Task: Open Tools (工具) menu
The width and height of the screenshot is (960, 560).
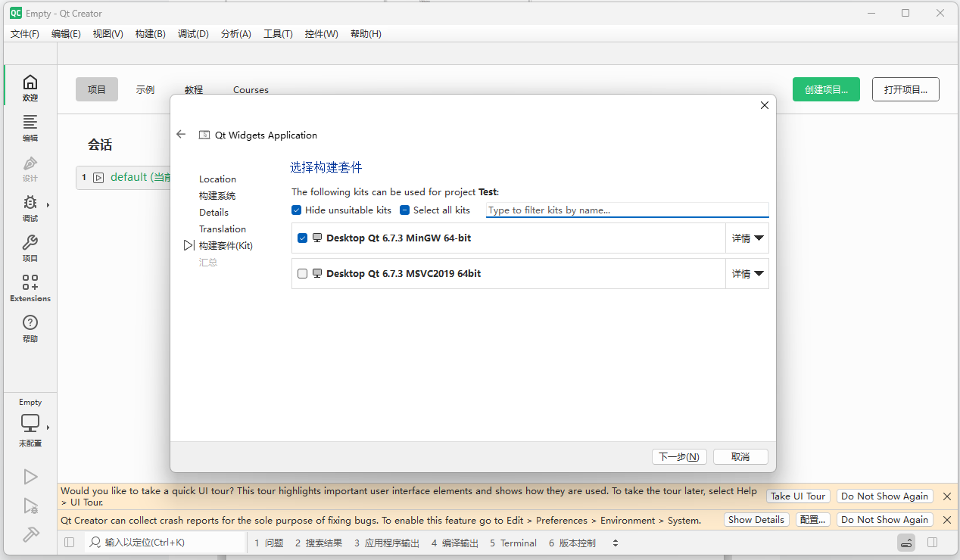Action: 278,34
